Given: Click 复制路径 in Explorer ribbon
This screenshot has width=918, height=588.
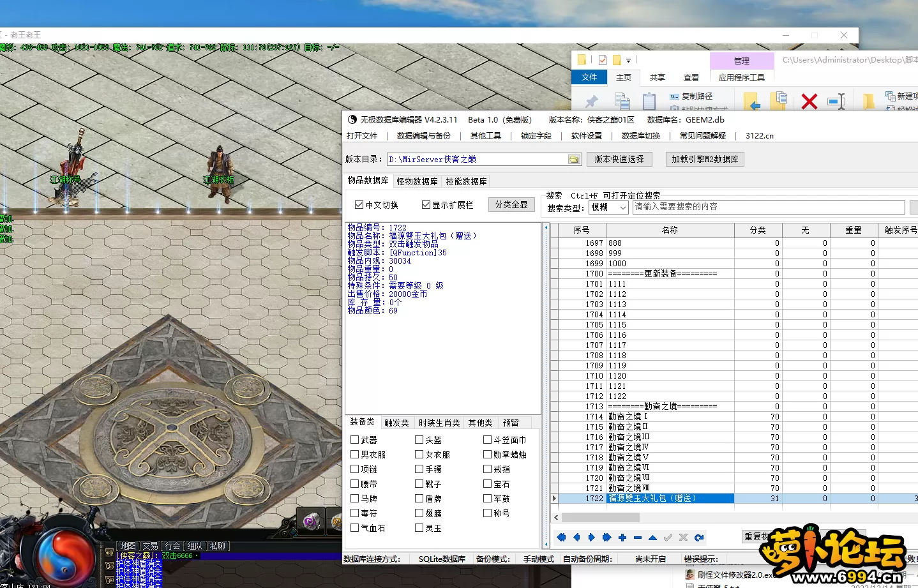Looking at the screenshot, I should pos(691,96).
